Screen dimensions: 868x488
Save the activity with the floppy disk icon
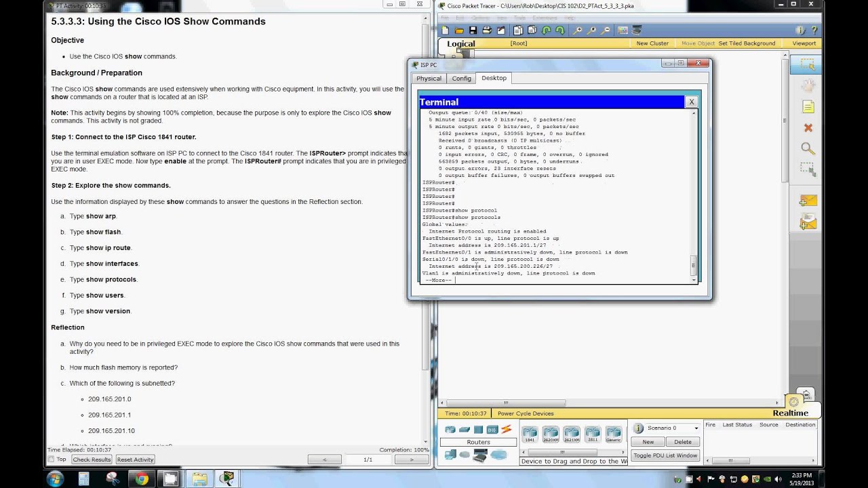(x=473, y=30)
